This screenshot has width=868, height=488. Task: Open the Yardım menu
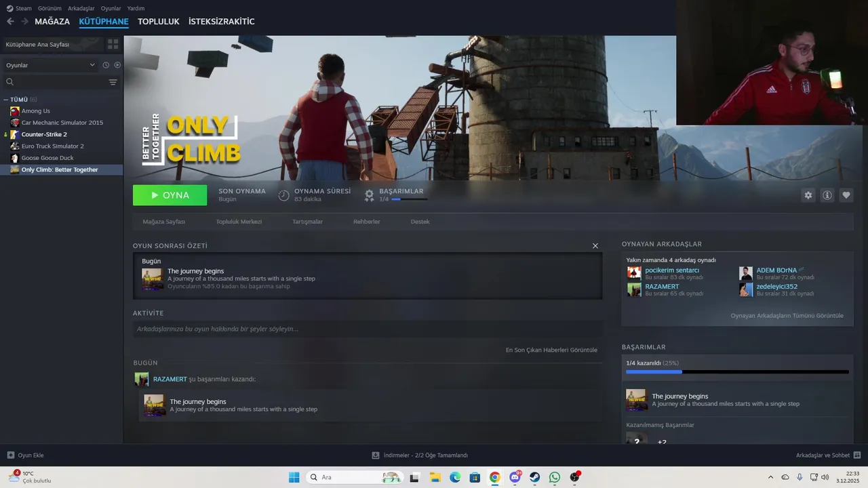pos(136,8)
